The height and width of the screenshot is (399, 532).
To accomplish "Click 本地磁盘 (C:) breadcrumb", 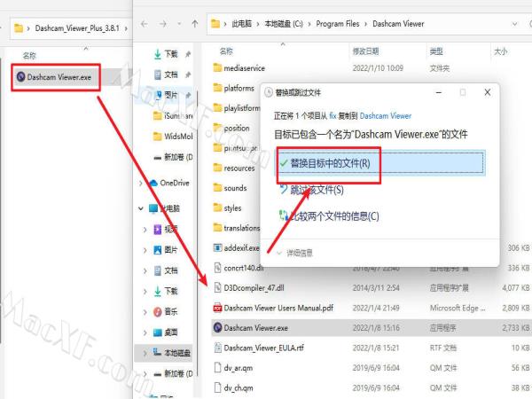I will pos(284,24).
